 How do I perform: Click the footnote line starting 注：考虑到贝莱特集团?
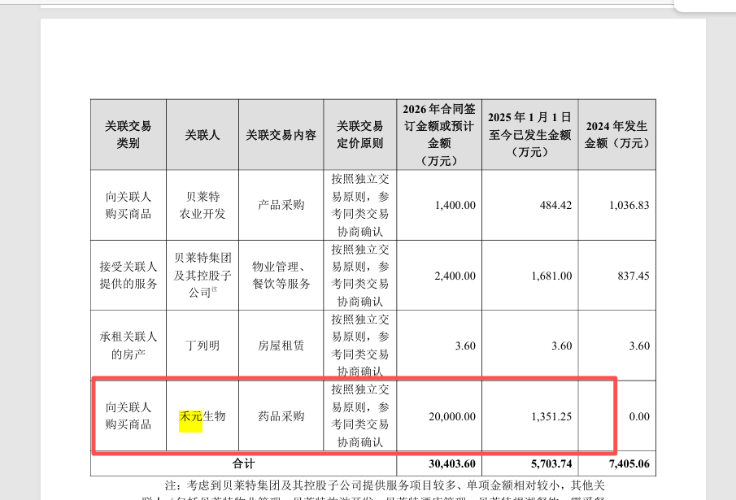click(384, 485)
